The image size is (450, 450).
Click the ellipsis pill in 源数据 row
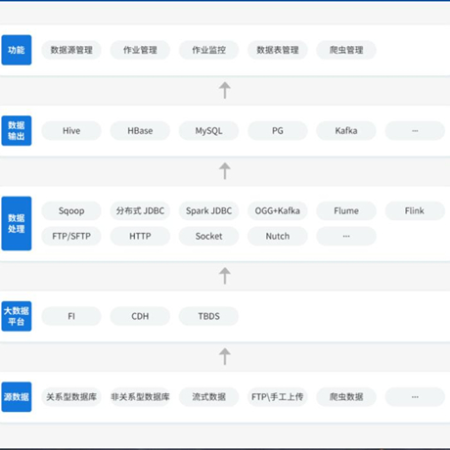pos(415,397)
